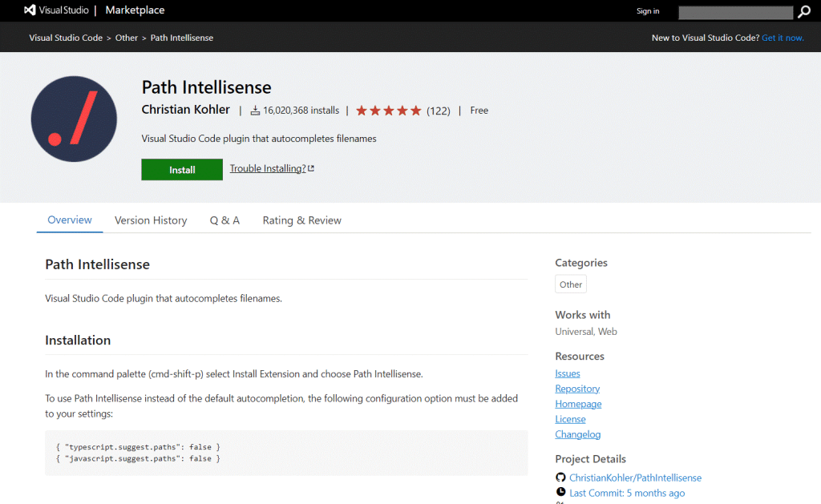Screen dimensions: 821x504
Task: Open the Rating & Review tab
Action: (x=301, y=220)
